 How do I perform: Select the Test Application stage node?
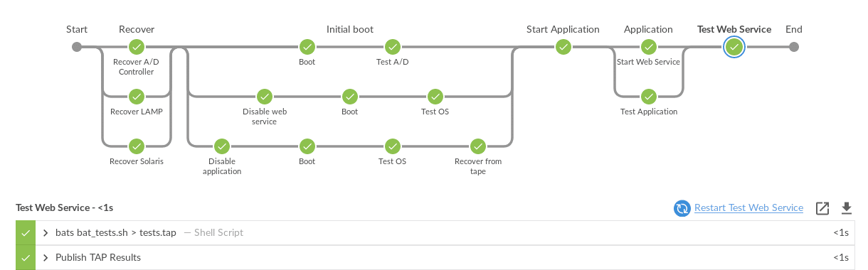tap(649, 97)
